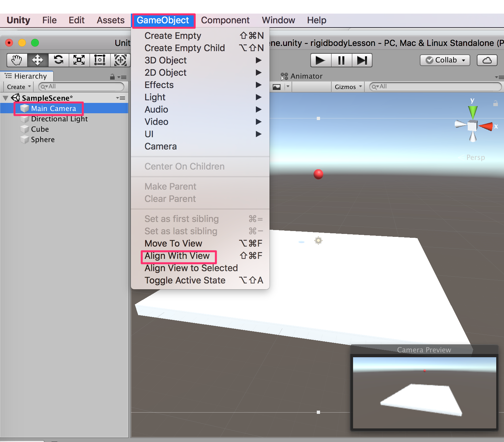
Task: Click the Pause button
Action: coord(341,61)
